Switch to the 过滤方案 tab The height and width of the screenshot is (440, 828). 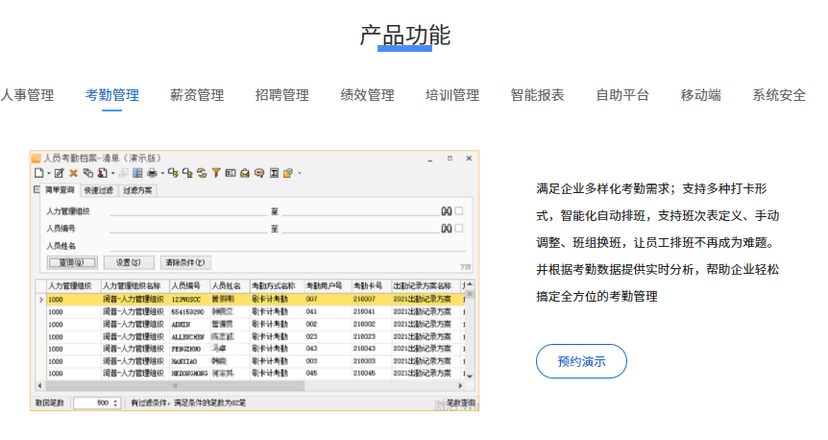point(137,190)
